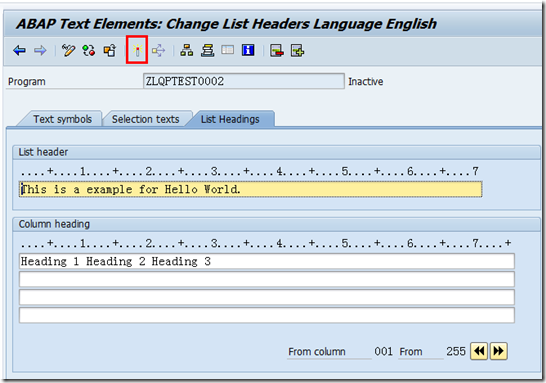
Task: Switch to the Text symbols tab
Action: [62, 119]
